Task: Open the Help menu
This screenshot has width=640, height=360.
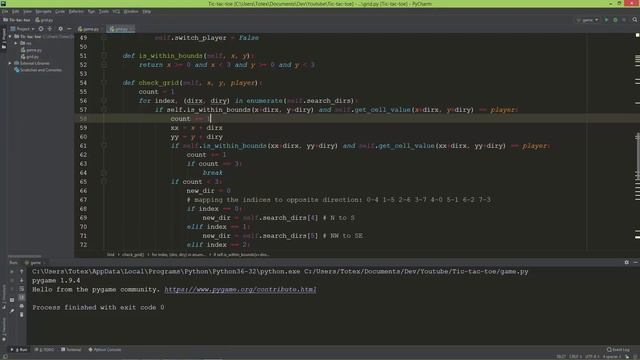Action: click(147, 11)
